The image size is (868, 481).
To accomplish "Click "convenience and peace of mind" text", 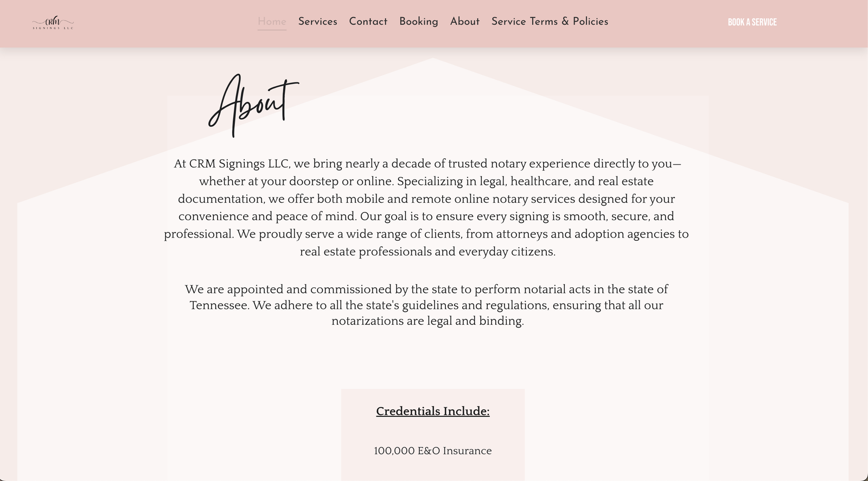I will coord(267,216).
